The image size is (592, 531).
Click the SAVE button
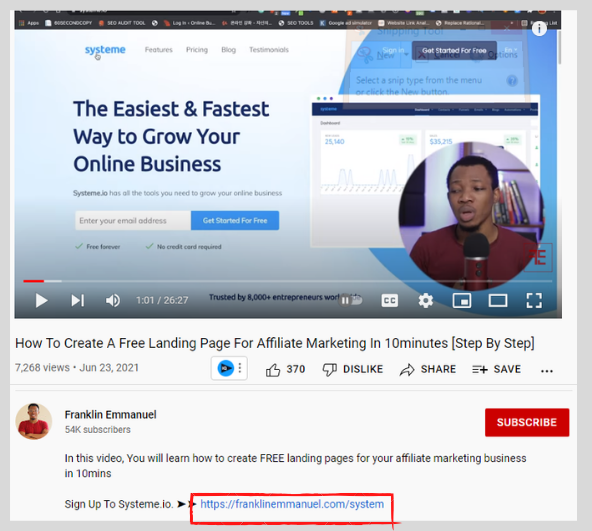pyautogui.click(x=496, y=369)
